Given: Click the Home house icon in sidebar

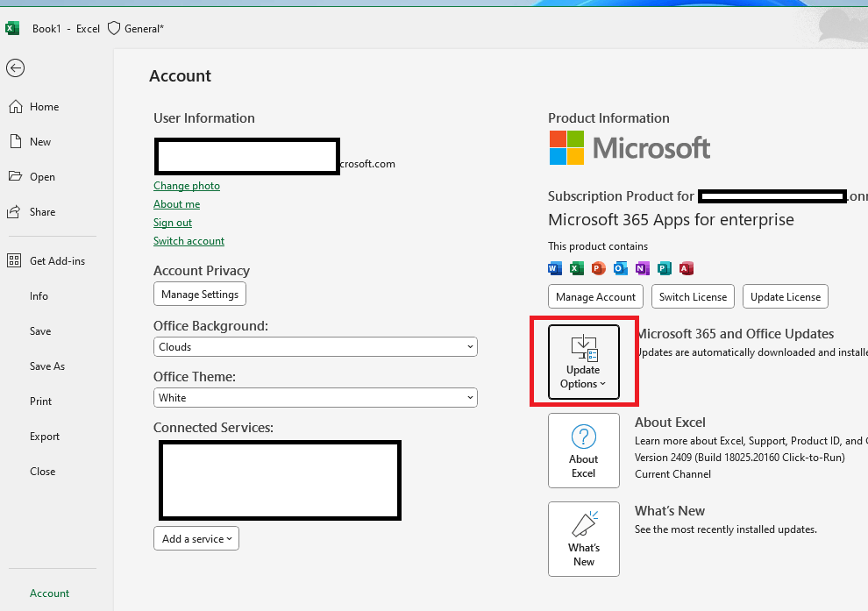Looking at the screenshot, I should (16, 107).
